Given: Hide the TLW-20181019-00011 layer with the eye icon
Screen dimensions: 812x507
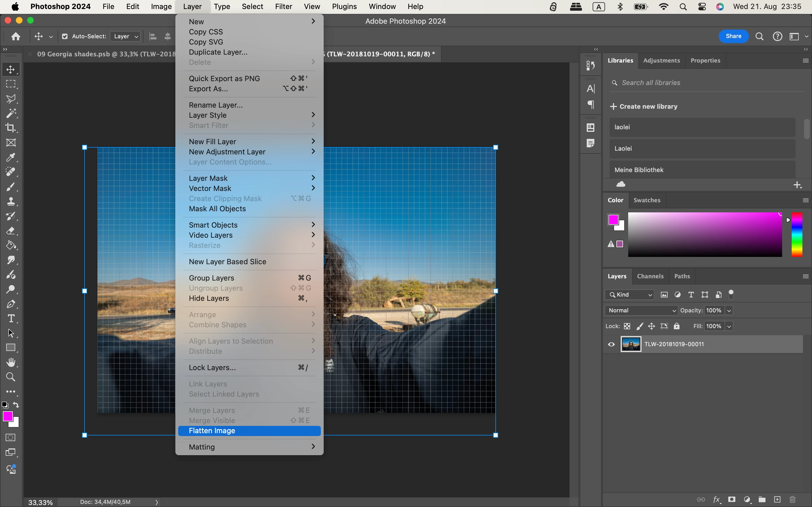Looking at the screenshot, I should (611, 344).
